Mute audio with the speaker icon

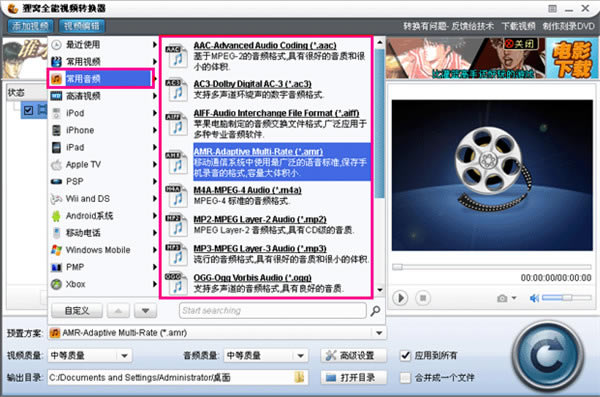(x=534, y=298)
